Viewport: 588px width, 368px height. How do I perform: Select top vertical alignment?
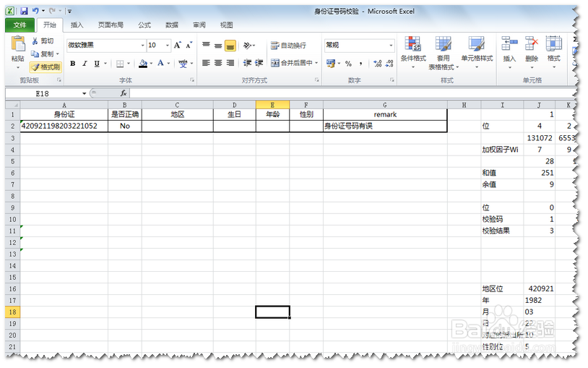pos(206,45)
